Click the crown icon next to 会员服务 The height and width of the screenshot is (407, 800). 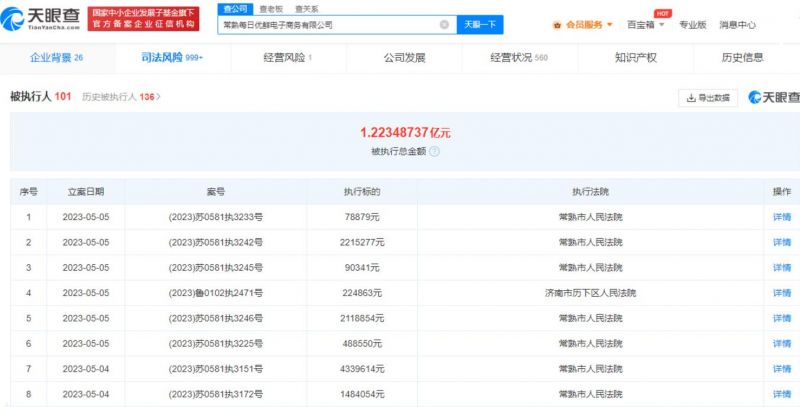pyautogui.click(x=557, y=25)
